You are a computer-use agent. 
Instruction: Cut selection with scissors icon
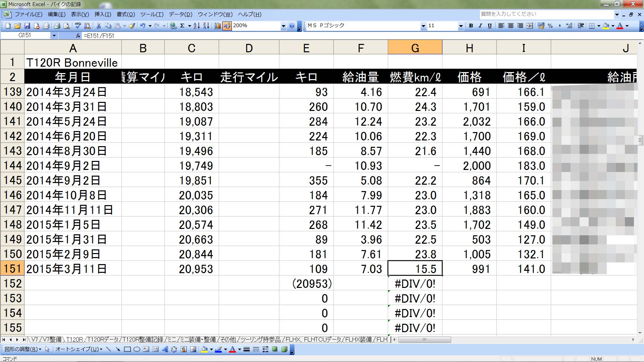[x=99, y=26]
